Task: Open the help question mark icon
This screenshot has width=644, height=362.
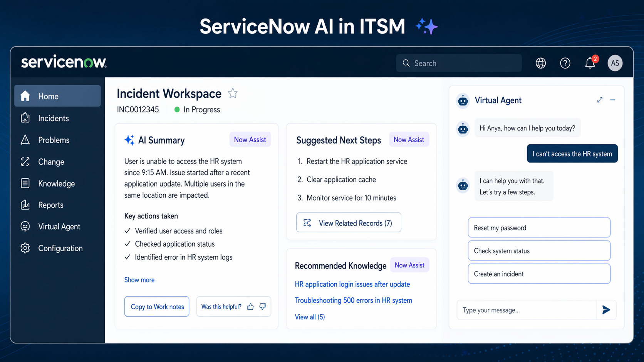Action: point(565,63)
